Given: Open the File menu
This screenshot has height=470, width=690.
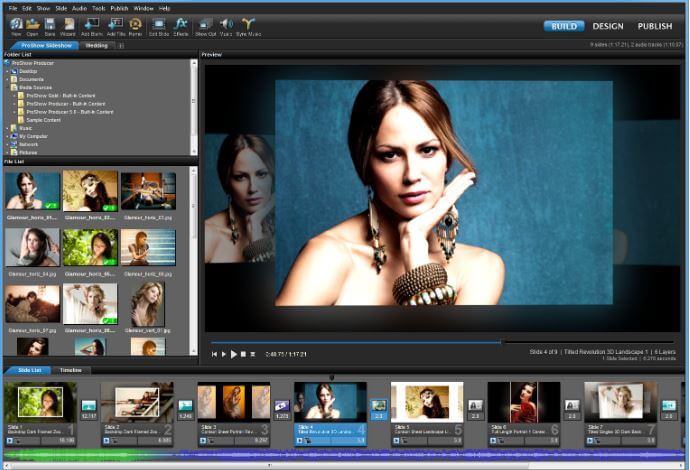Looking at the screenshot, I should pos(13,8).
